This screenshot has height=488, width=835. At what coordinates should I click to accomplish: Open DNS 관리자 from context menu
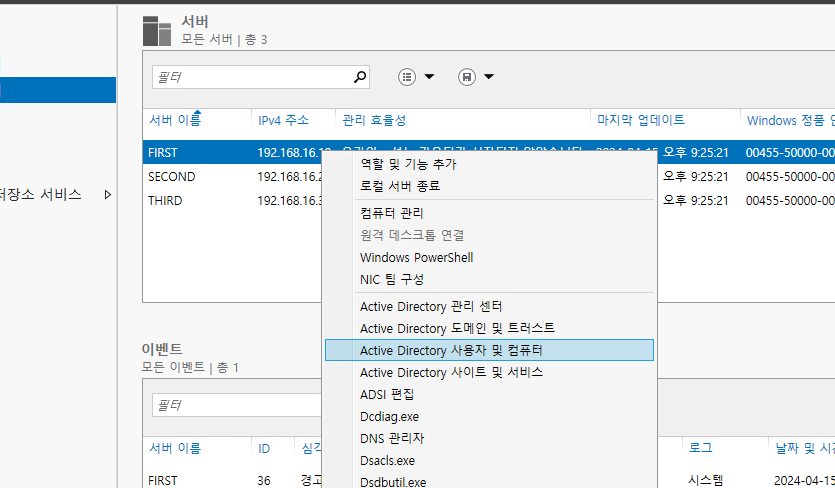(x=392, y=438)
